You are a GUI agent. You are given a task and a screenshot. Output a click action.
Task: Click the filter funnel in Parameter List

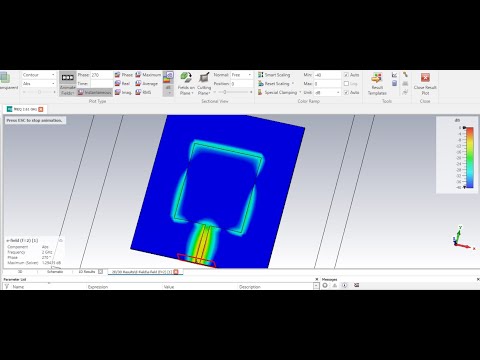6,286
